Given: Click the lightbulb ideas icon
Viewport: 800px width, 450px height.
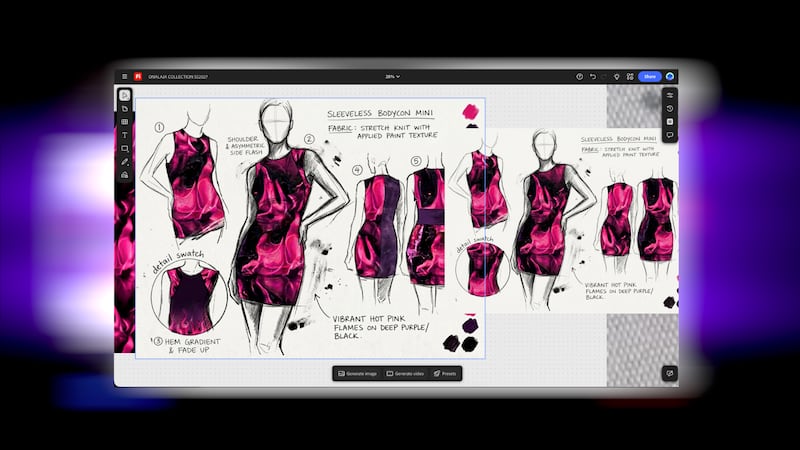Looking at the screenshot, I should point(616,77).
